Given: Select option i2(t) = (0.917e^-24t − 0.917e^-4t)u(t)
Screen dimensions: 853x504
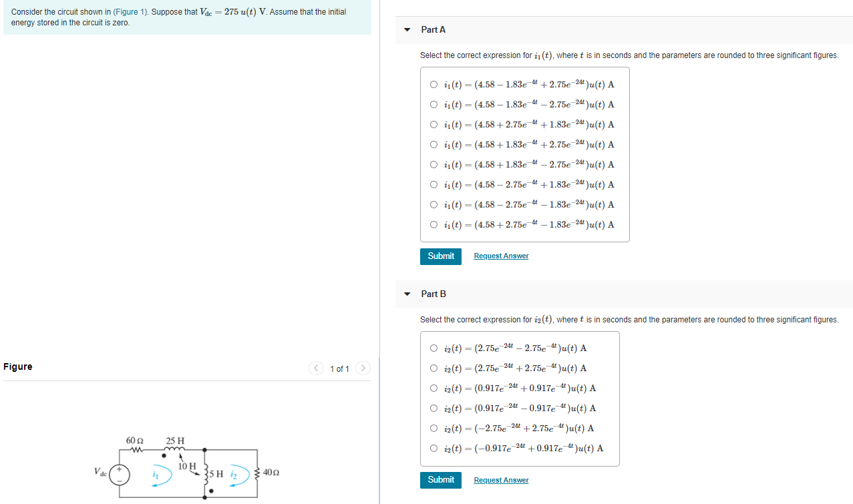Looking at the screenshot, I should (434, 409).
